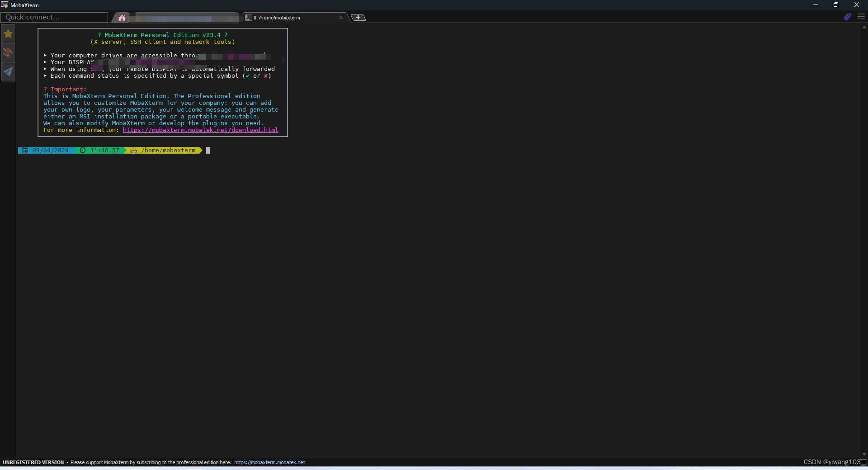Close the /home/mobaxterm tab
This screenshot has width=868, height=470.
pyautogui.click(x=341, y=18)
